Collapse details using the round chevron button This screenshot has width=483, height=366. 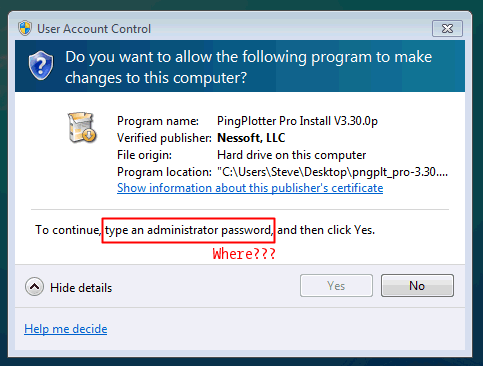point(34,287)
